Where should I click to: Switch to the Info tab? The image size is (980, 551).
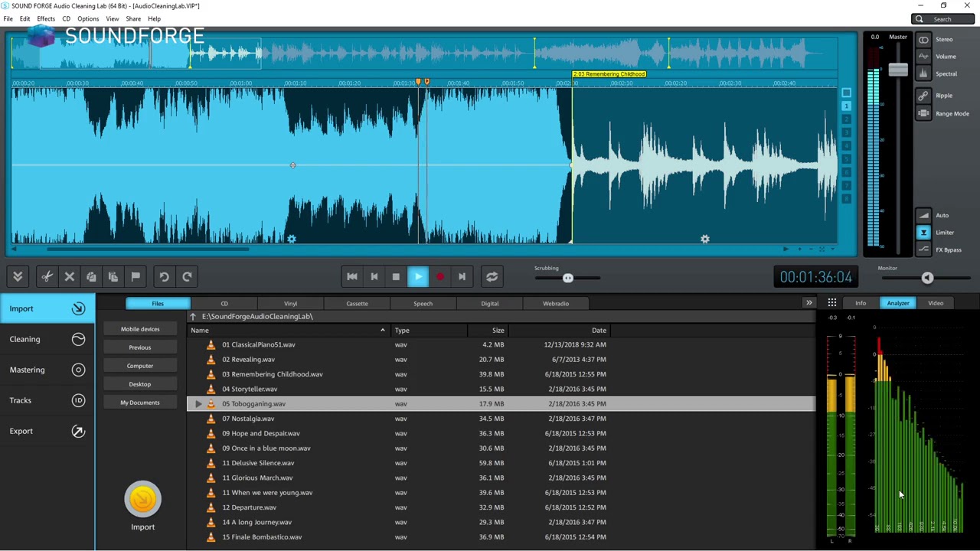pyautogui.click(x=861, y=303)
